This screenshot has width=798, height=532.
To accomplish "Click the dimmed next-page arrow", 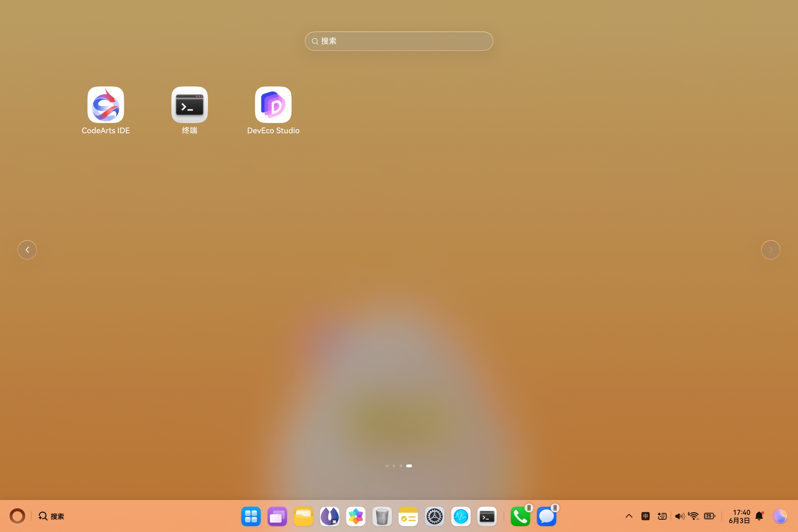I will (771, 250).
